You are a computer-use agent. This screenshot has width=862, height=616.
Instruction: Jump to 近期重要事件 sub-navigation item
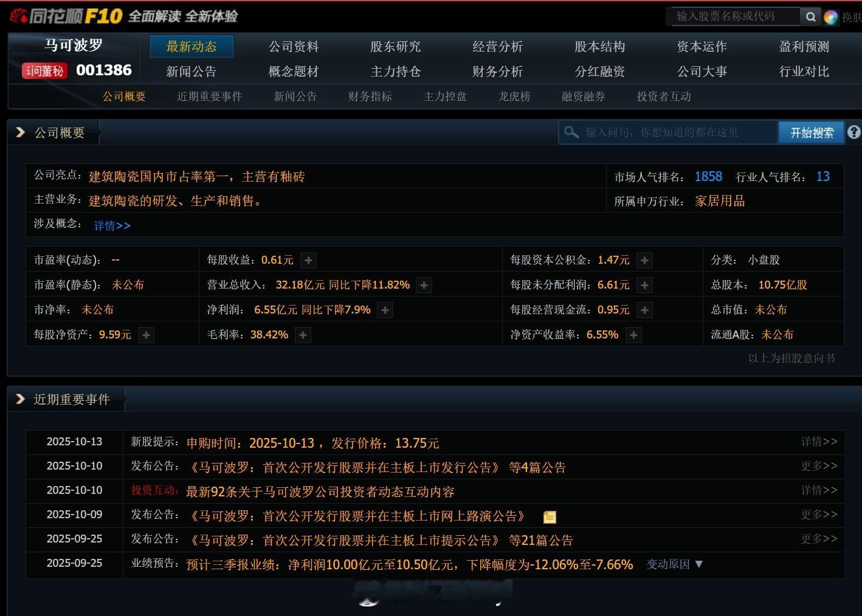pos(210,97)
